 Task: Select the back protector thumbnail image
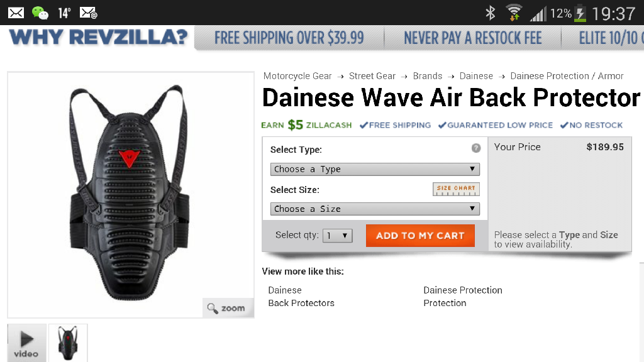tap(68, 343)
